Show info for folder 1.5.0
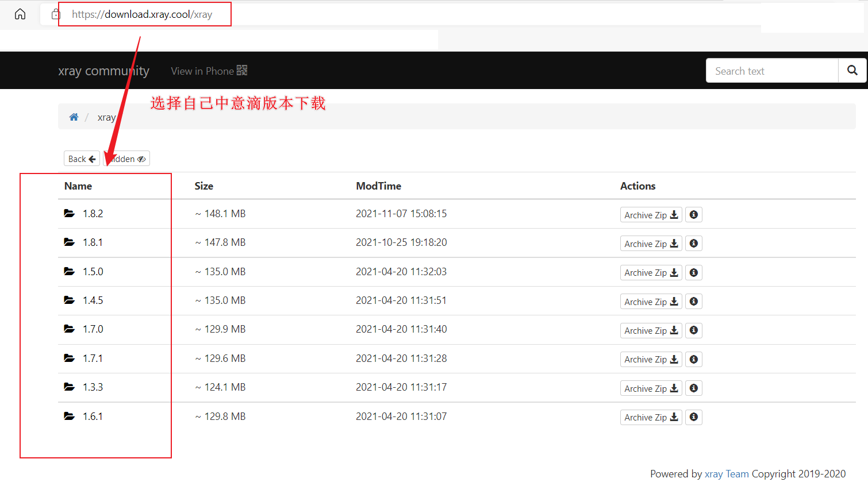This screenshot has height=486, width=868. pos(694,272)
